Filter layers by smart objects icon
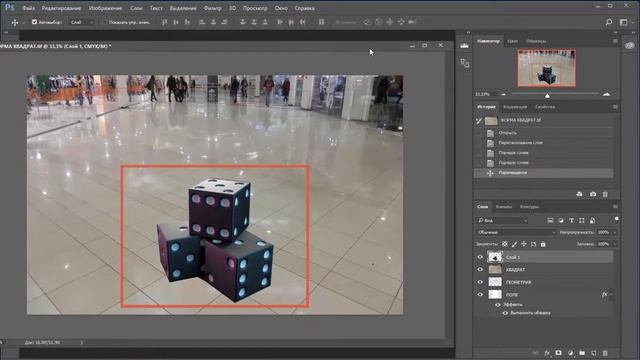 tap(592, 220)
